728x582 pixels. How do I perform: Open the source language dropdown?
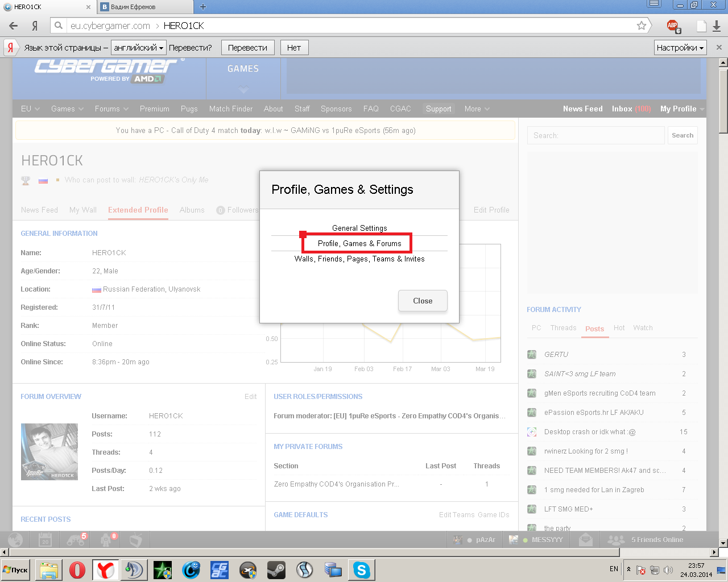pos(139,48)
